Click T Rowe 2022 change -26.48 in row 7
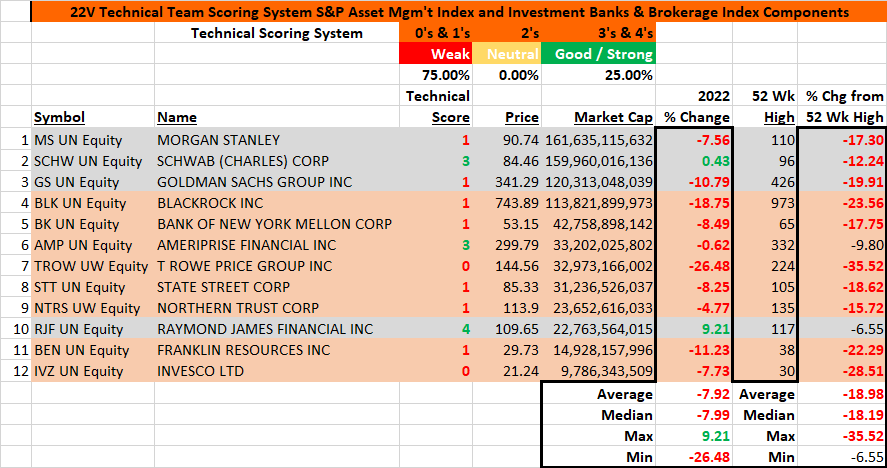 pyautogui.click(x=694, y=266)
